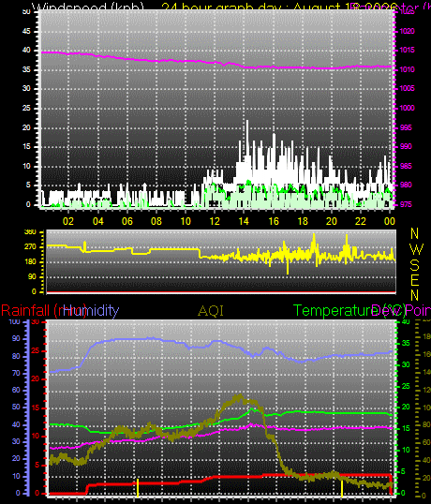Click the 00 hour label on time axis
This screenshot has height=504, width=431.
pos(390,221)
